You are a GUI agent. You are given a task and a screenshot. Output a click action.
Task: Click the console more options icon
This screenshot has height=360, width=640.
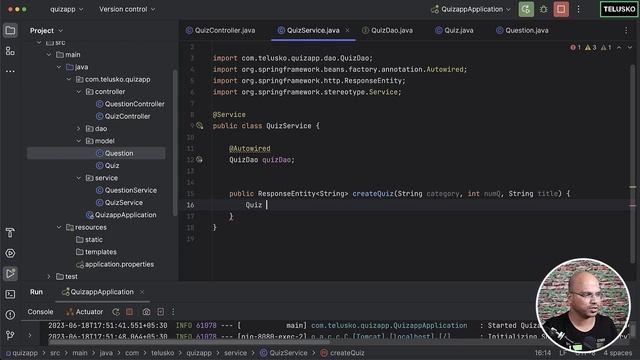point(173,312)
